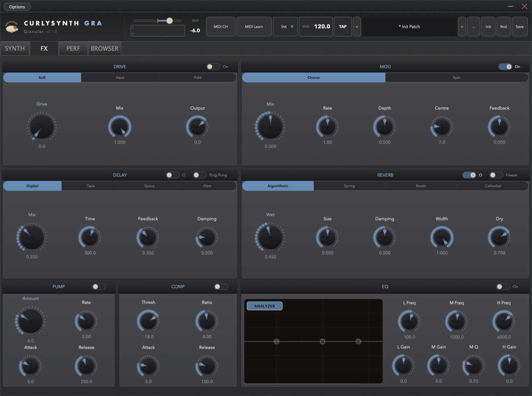Choose the Cathedral reverb type

tap(493, 186)
